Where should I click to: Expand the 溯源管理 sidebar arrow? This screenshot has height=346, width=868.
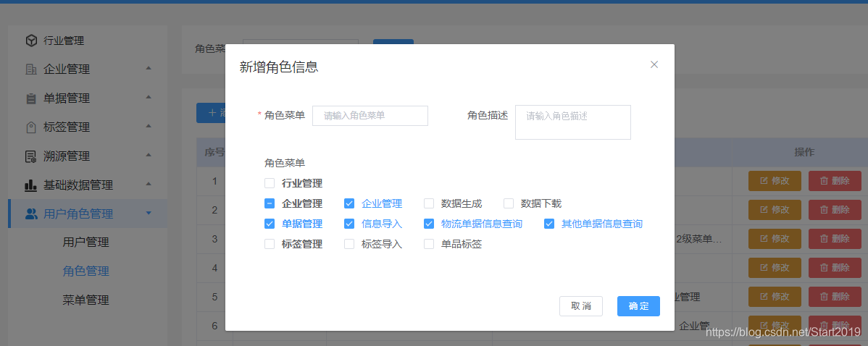point(148,155)
